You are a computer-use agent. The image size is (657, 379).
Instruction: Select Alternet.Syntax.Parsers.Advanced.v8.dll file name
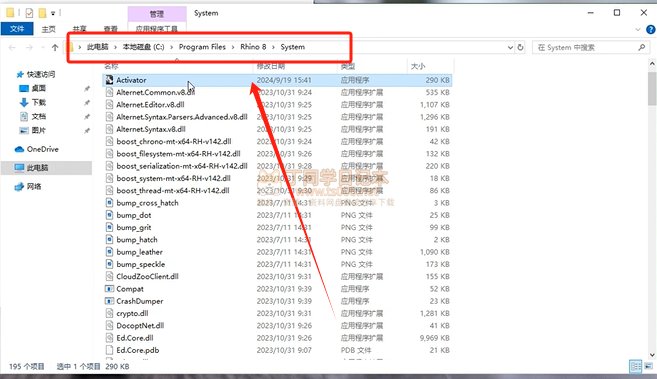pos(182,117)
